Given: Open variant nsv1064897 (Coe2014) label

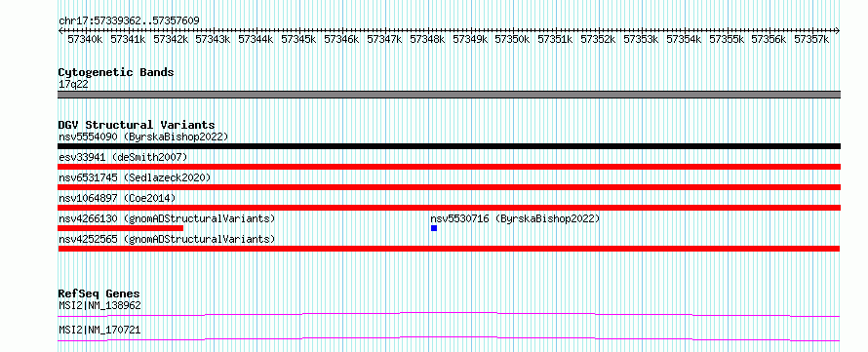Looking at the screenshot, I should click(117, 198).
